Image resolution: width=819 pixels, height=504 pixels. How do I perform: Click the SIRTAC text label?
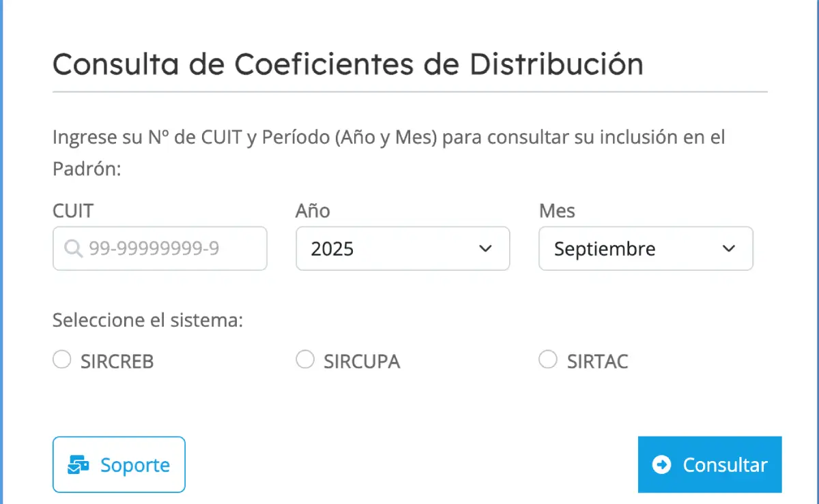[x=597, y=361]
